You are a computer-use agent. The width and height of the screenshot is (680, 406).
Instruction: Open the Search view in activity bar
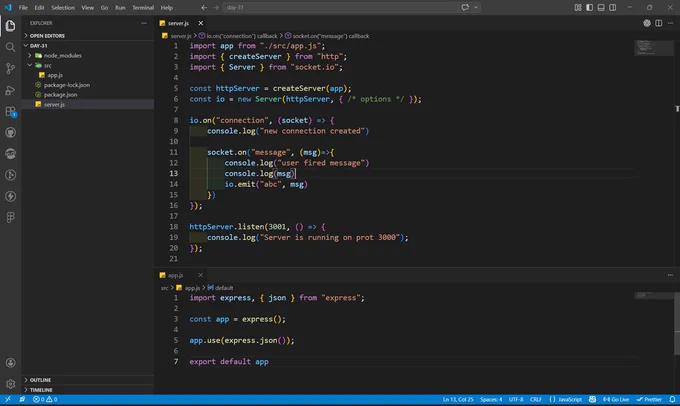(x=10, y=47)
